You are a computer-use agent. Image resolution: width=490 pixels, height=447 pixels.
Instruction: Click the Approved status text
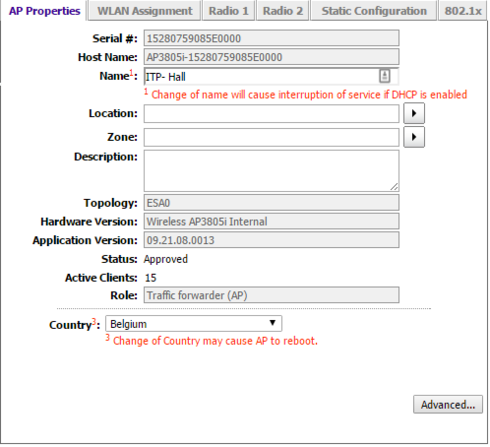tap(166, 259)
